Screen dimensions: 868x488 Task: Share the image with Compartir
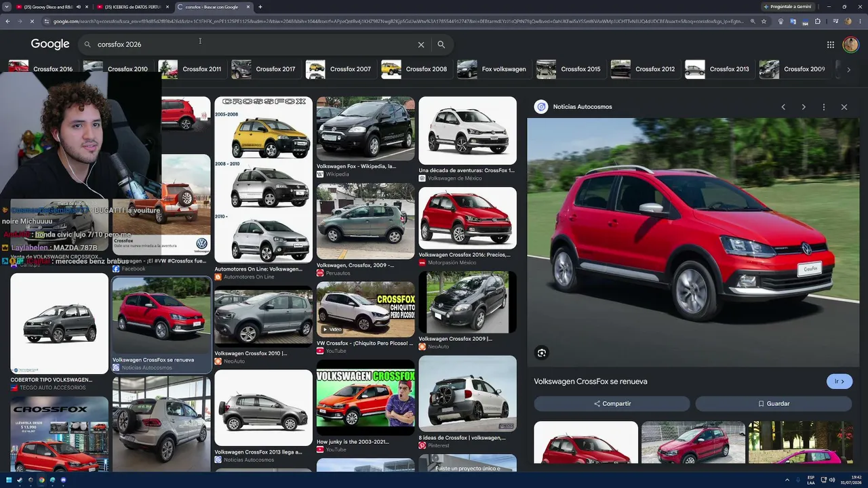click(x=612, y=403)
